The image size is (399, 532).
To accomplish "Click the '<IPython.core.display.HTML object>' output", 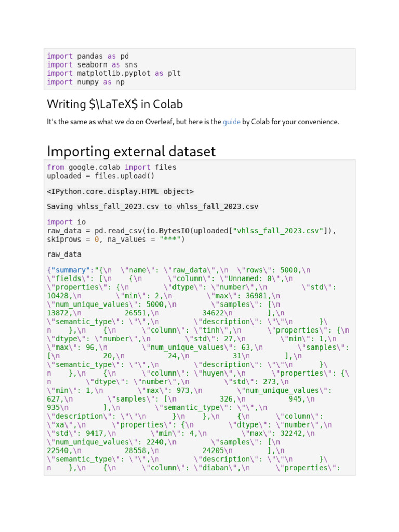I will (x=120, y=192).
